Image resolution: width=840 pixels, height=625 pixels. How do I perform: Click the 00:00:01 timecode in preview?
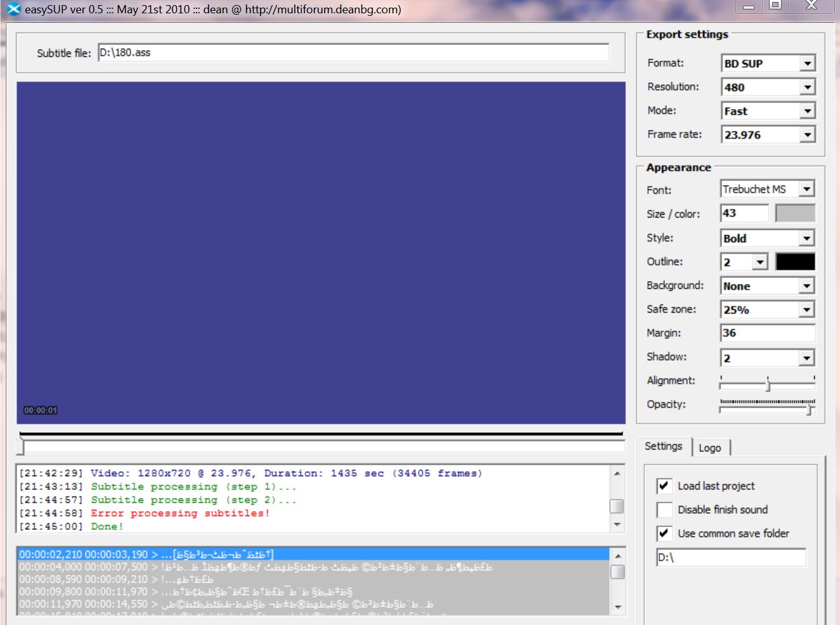coord(41,410)
